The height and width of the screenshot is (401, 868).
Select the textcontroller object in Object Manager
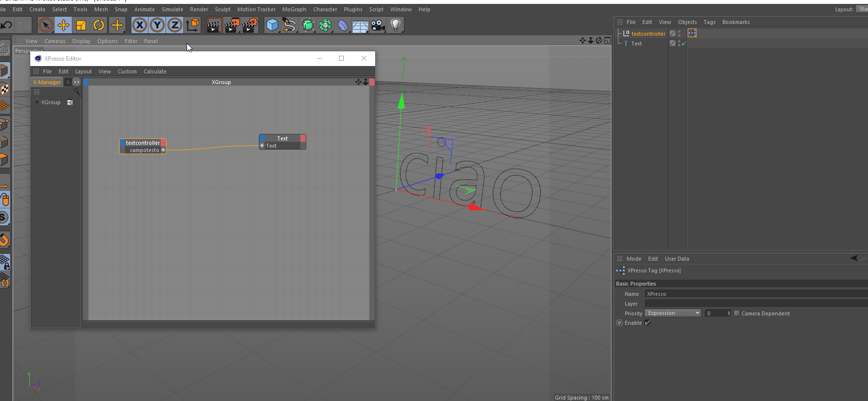[x=648, y=34]
